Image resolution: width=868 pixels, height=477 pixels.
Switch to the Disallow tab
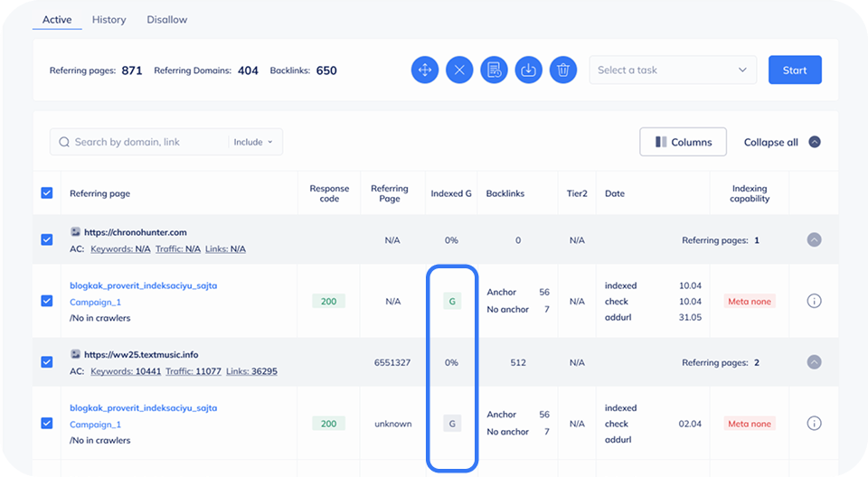click(167, 20)
